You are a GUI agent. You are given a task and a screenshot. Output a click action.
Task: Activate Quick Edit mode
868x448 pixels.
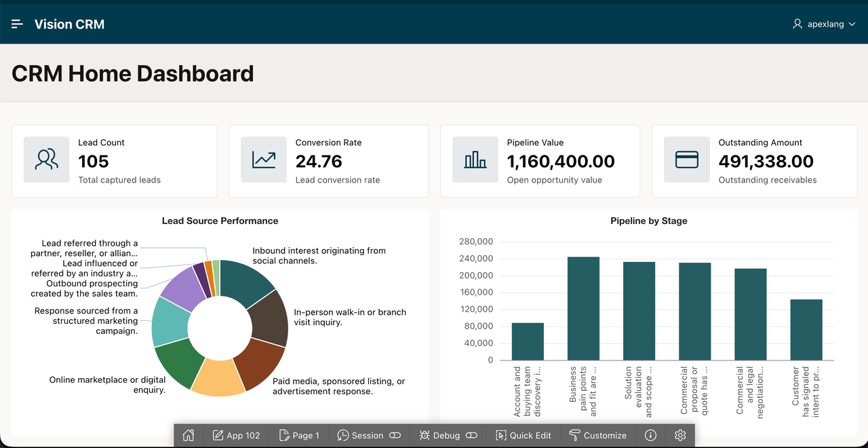click(x=523, y=435)
